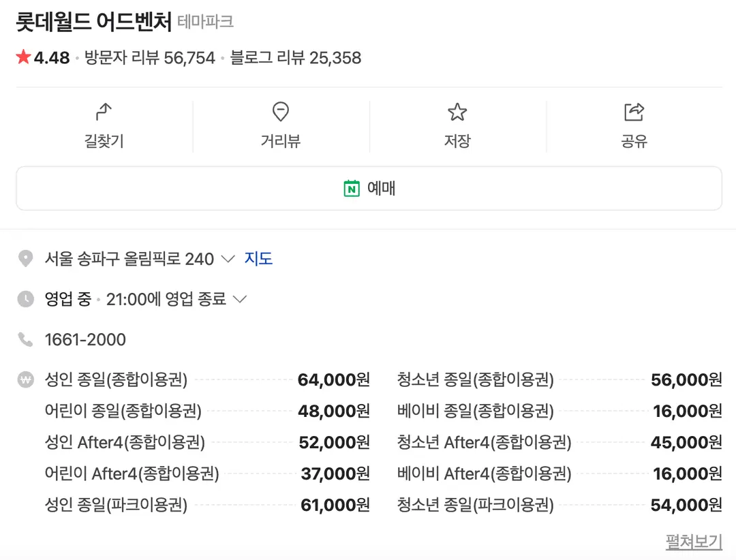This screenshot has height=560, width=736.
Task: Select 성인 종일(종합이용권) 64,000원 price row
Action: click(x=207, y=379)
